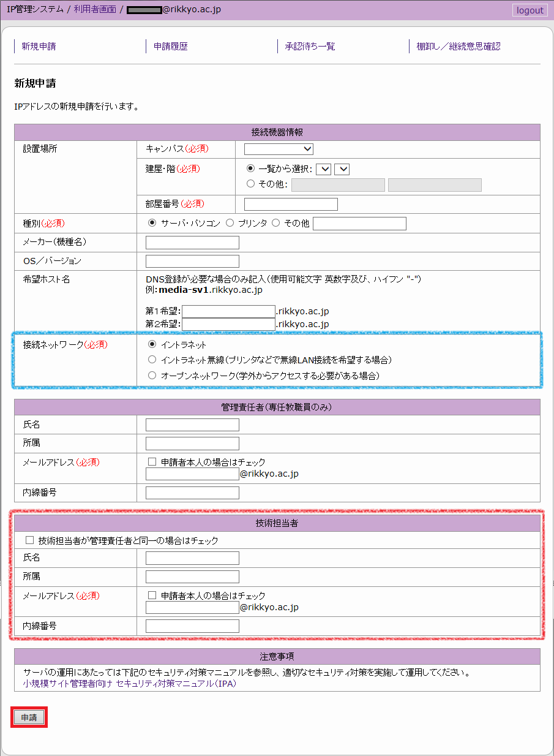The width and height of the screenshot is (554, 756).
Task: Click the 注意事項 section header
Action: pos(277,657)
